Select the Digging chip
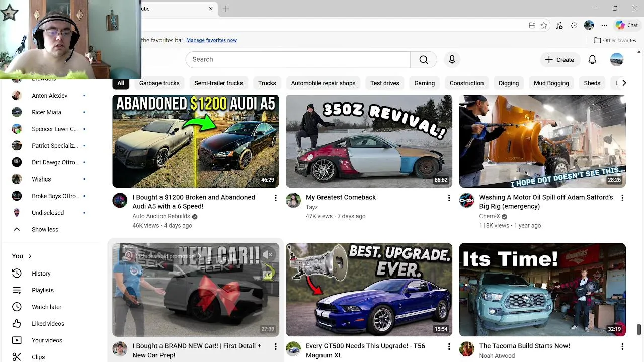The width and height of the screenshot is (644, 362). [509, 83]
